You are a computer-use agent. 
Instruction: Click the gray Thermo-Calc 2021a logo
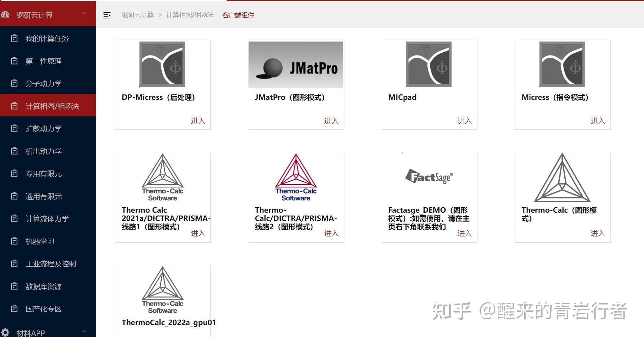tap(162, 177)
